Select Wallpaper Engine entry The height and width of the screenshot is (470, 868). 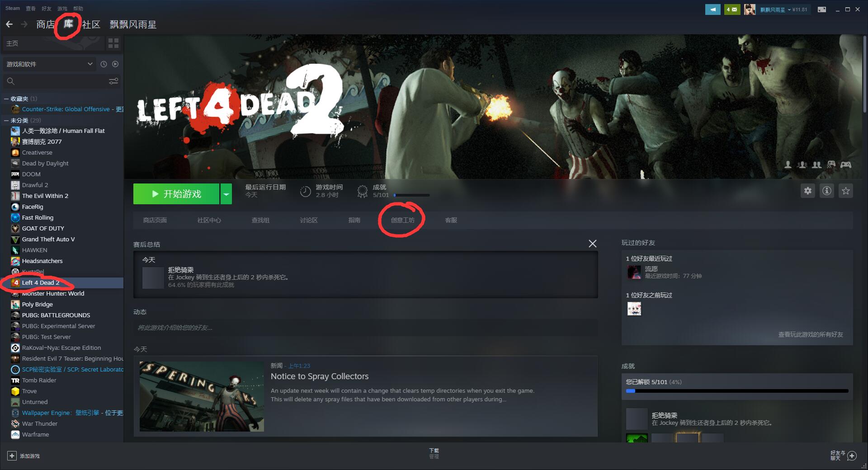point(62,413)
